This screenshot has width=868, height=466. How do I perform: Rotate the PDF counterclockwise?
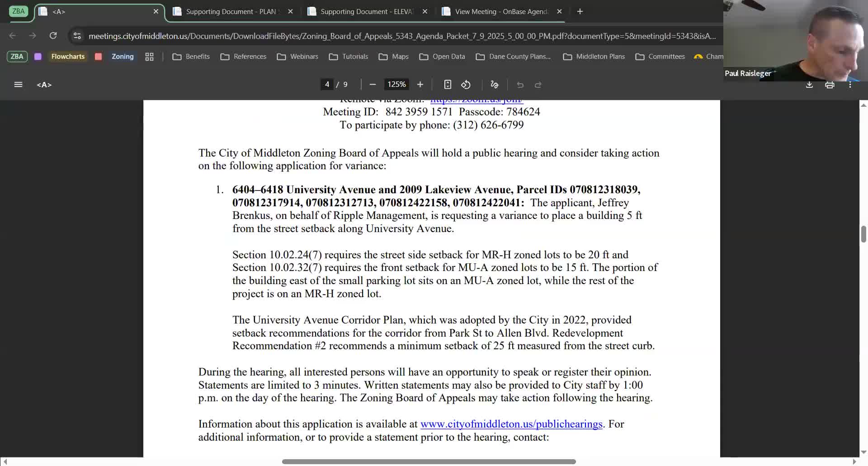[466, 85]
